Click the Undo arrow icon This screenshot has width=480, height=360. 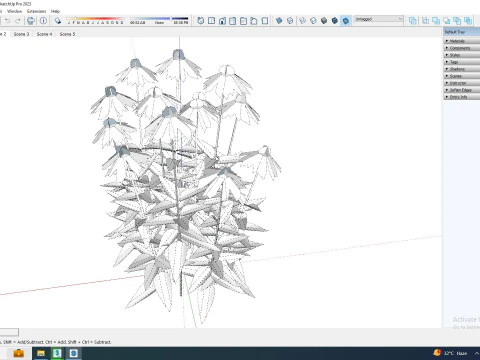(7, 21)
